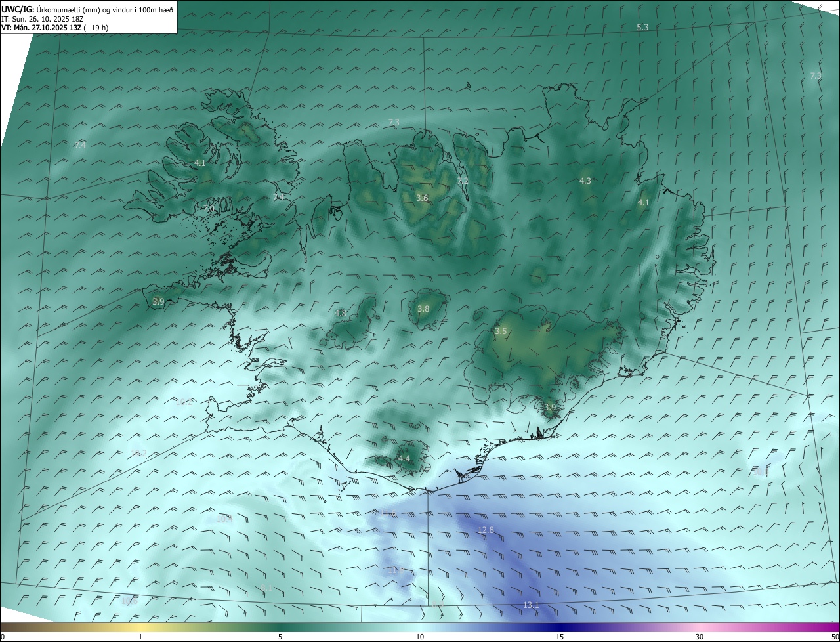Click the colorbar tick label "5"
The height and width of the screenshot is (642, 840).
[280, 637]
